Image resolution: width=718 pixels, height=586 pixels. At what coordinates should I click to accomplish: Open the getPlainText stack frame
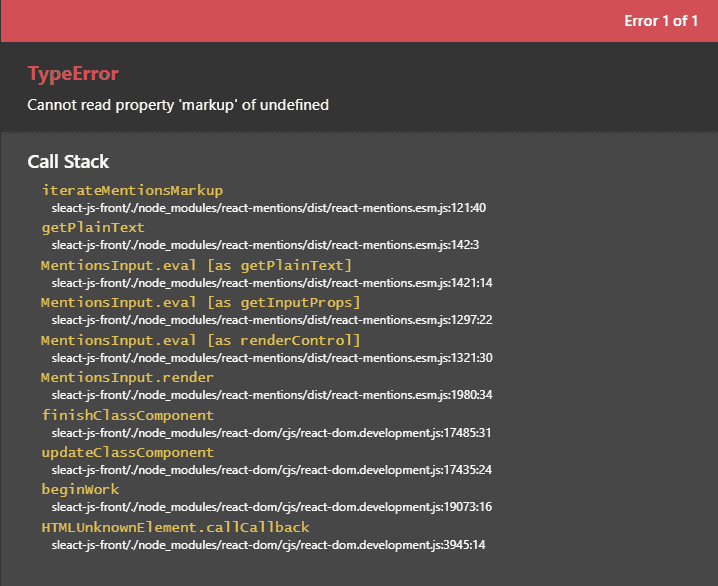tap(93, 227)
